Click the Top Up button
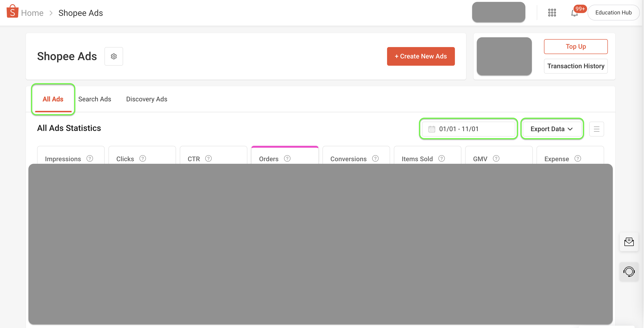The height and width of the screenshot is (328, 644). click(575, 46)
